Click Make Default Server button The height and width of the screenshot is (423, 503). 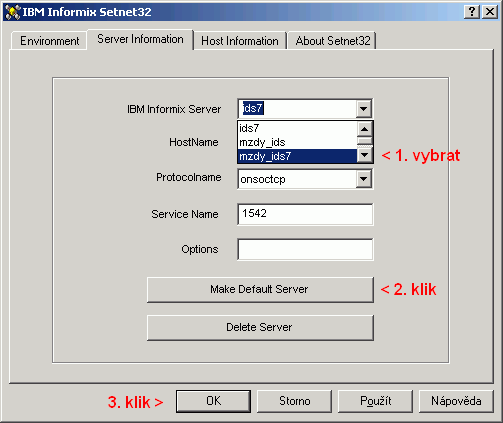(260, 289)
